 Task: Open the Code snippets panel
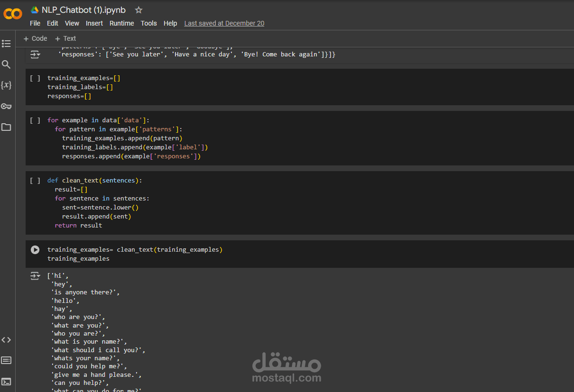click(6, 340)
